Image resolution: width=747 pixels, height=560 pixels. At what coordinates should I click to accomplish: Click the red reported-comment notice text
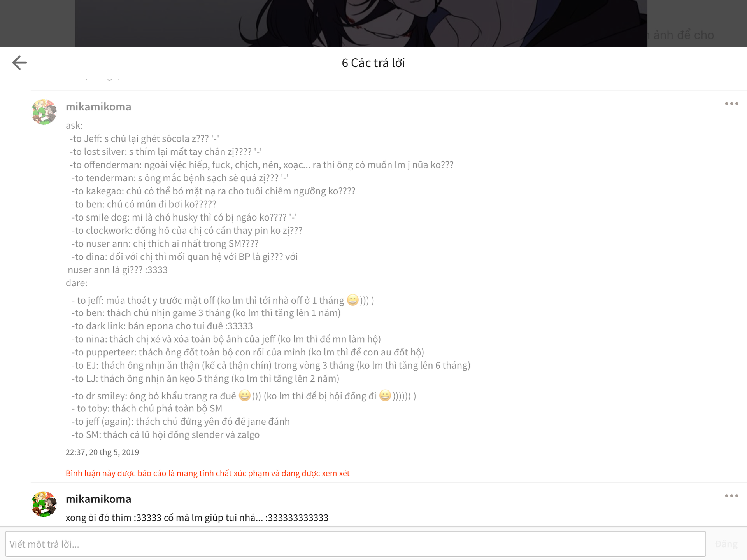(x=208, y=473)
